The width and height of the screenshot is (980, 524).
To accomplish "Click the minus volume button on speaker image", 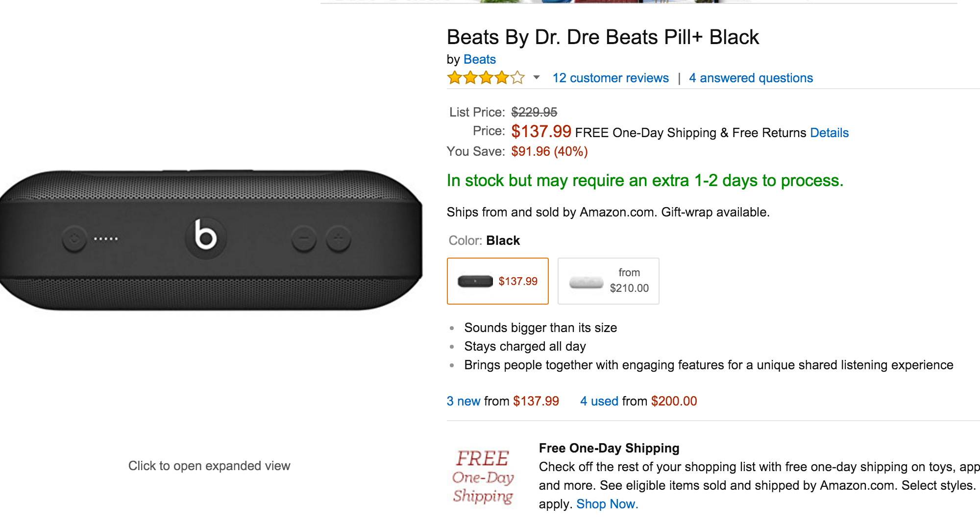I will 304,239.
